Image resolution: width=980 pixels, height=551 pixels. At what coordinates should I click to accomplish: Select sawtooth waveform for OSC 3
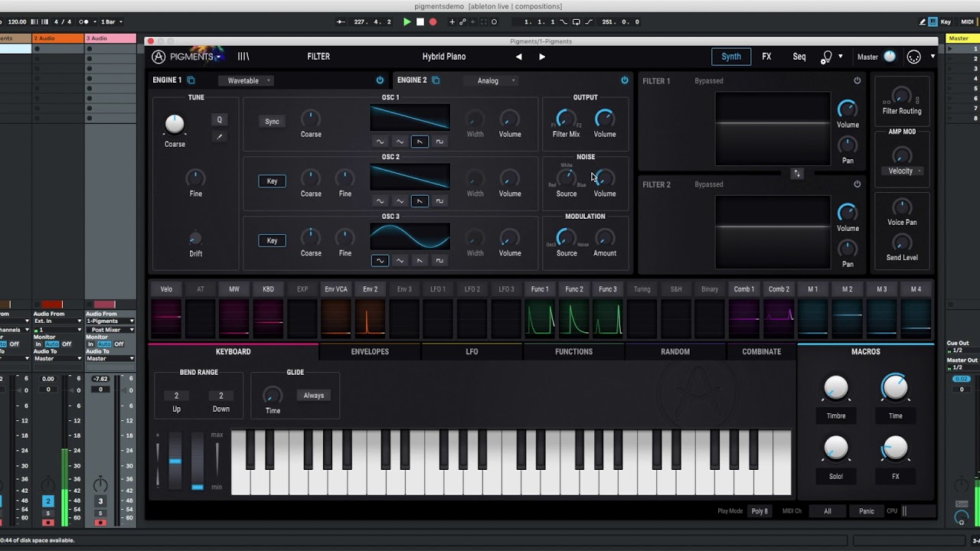[x=420, y=261]
